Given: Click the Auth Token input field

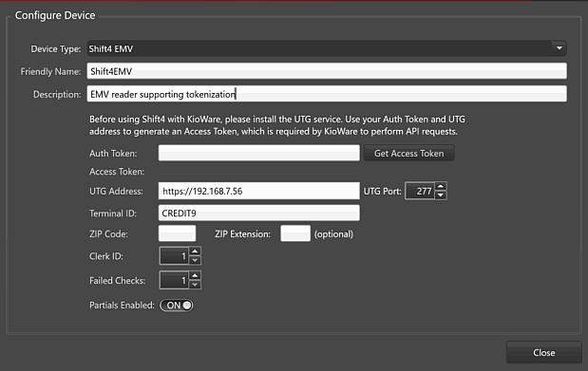Looking at the screenshot, I should point(258,153).
